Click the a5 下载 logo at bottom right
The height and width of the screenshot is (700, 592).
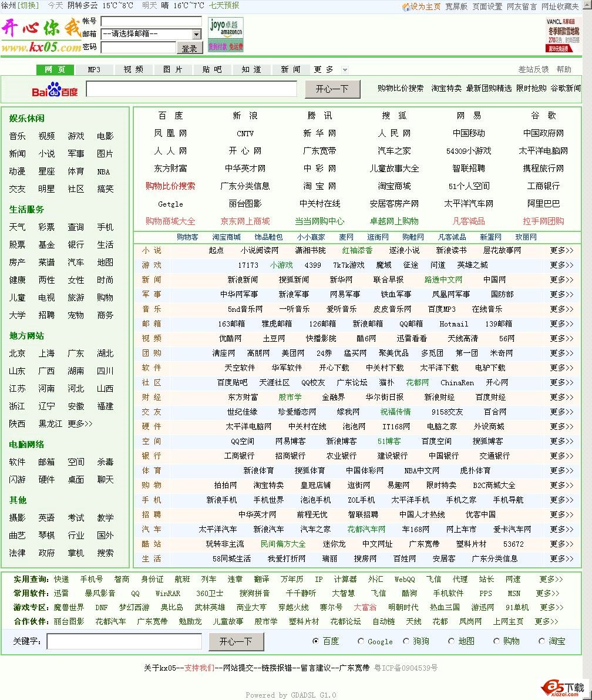pyautogui.click(x=563, y=689)
